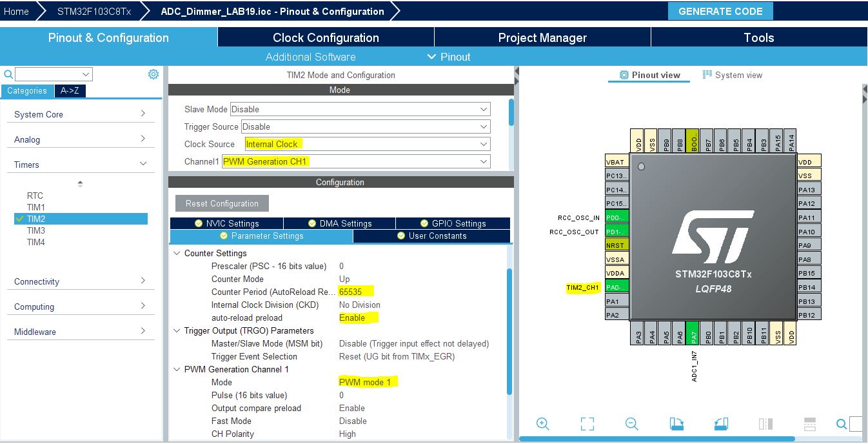Image resolution: width=868 pixels, height=444 pixels.
Task: Flip chip view horizontally
Action: tap(765, 424)
